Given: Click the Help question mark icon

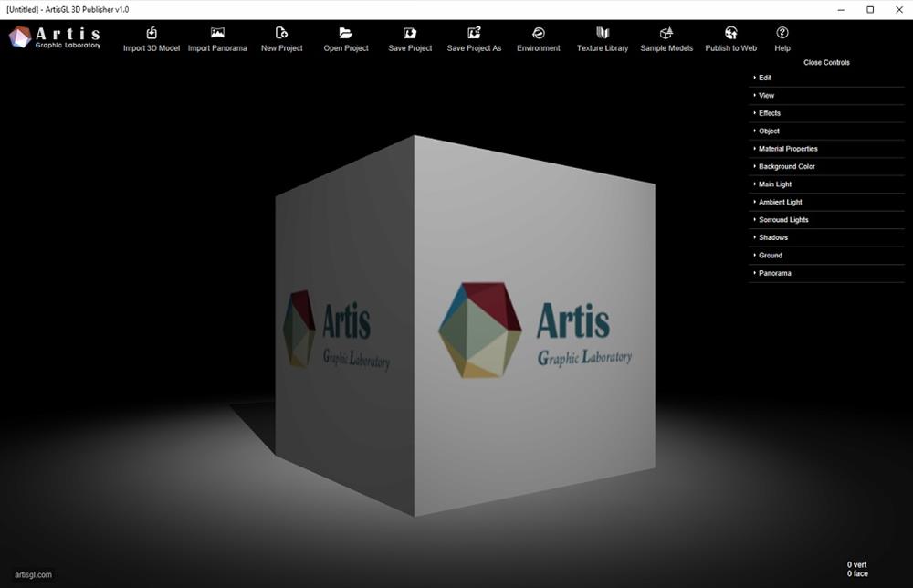Looking at the screenshot, I should [782, 33].
